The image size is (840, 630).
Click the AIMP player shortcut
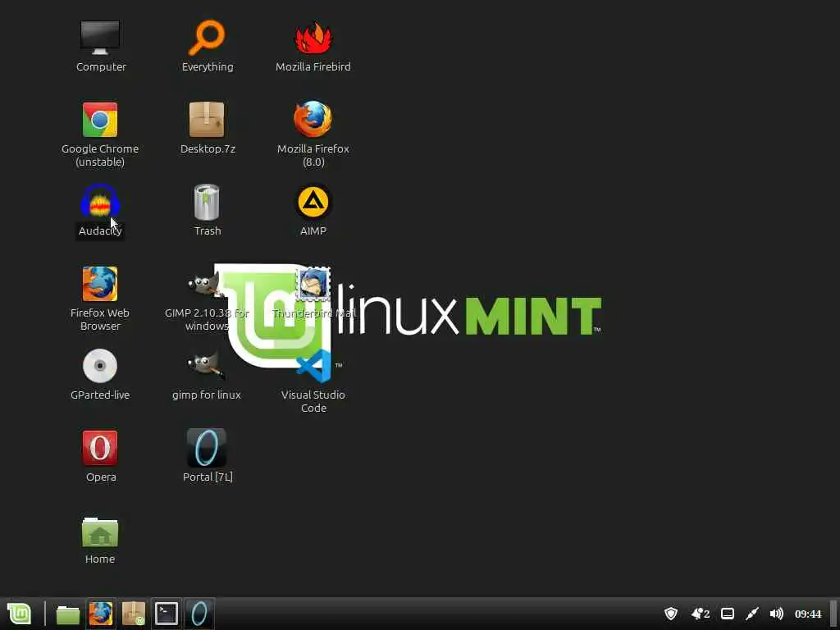point(313,202)
